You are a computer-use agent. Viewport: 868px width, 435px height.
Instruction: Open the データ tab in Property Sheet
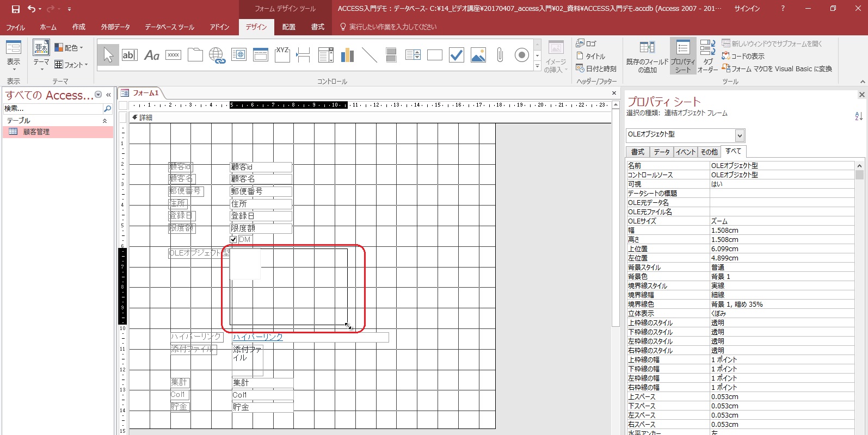[x=662, y=152]
